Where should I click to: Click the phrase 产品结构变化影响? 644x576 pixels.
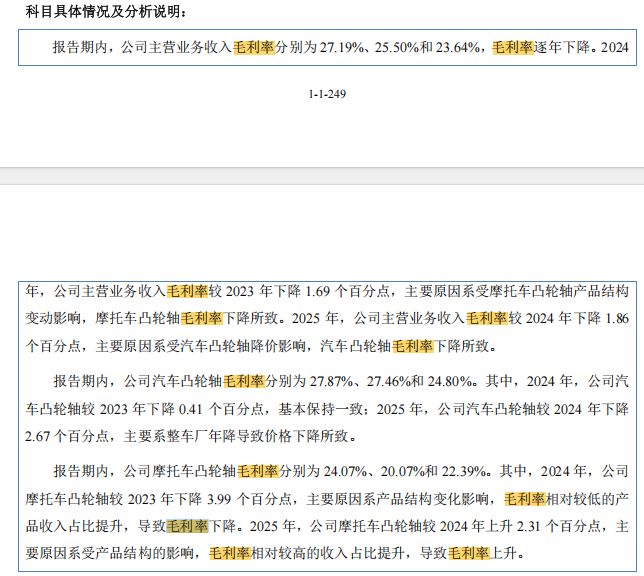pyautogui.click(x=432, y=499)
